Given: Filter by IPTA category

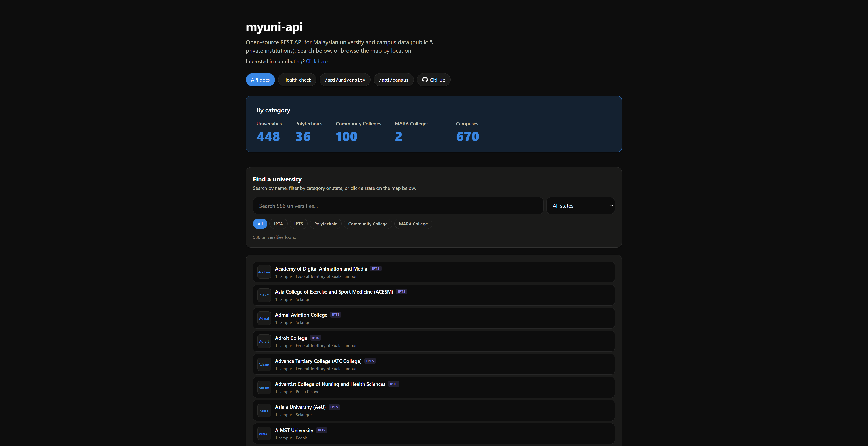Looking at the screenshot, I should (x=278, y=224).
